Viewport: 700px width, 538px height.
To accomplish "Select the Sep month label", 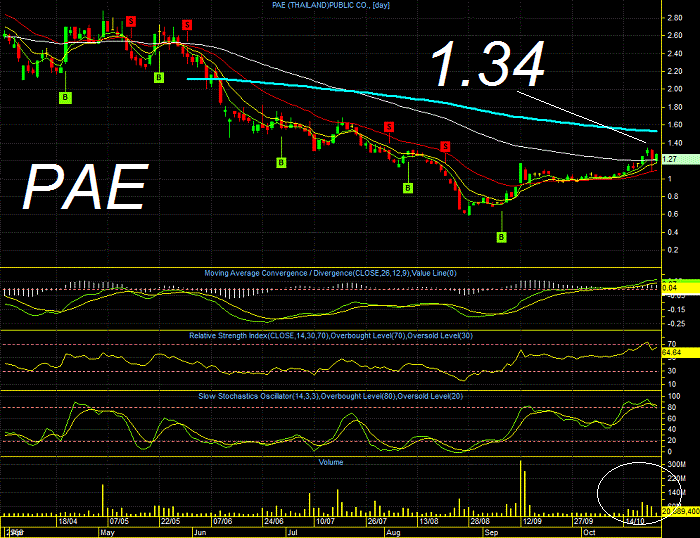I will coord(491,532).
